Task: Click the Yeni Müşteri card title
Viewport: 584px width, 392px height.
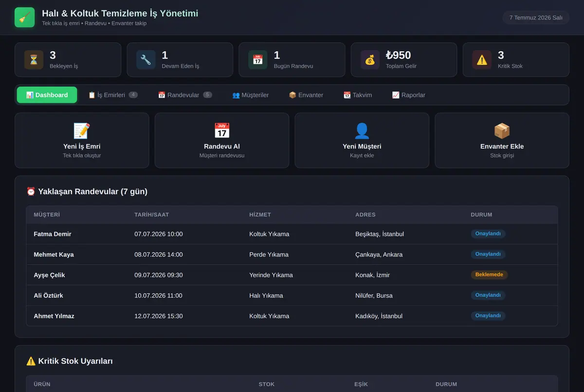Action: tap(362, 146)
